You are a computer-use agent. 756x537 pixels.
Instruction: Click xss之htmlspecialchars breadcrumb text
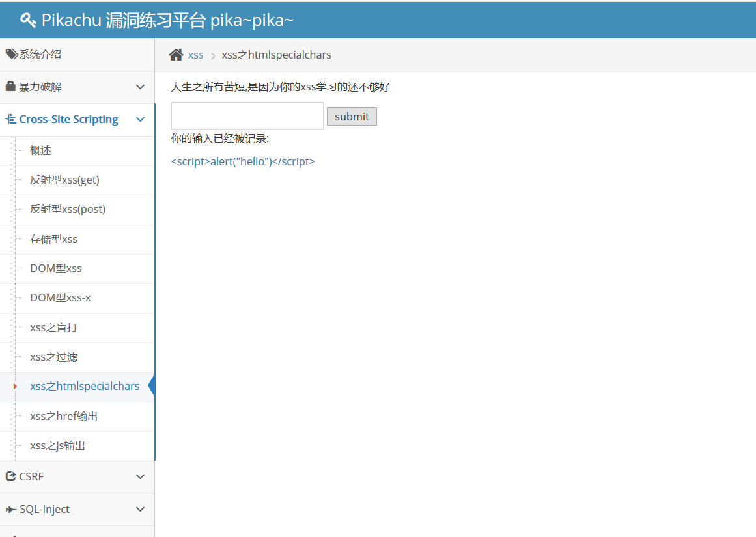click(276, 55)
